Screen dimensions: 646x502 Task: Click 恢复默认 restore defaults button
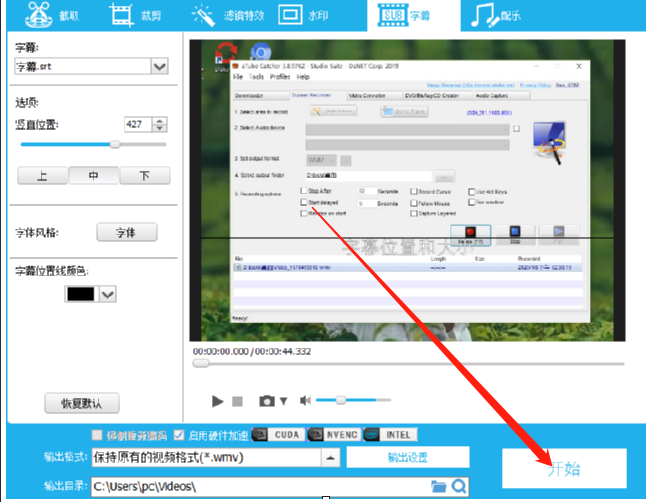pos(82,403)
